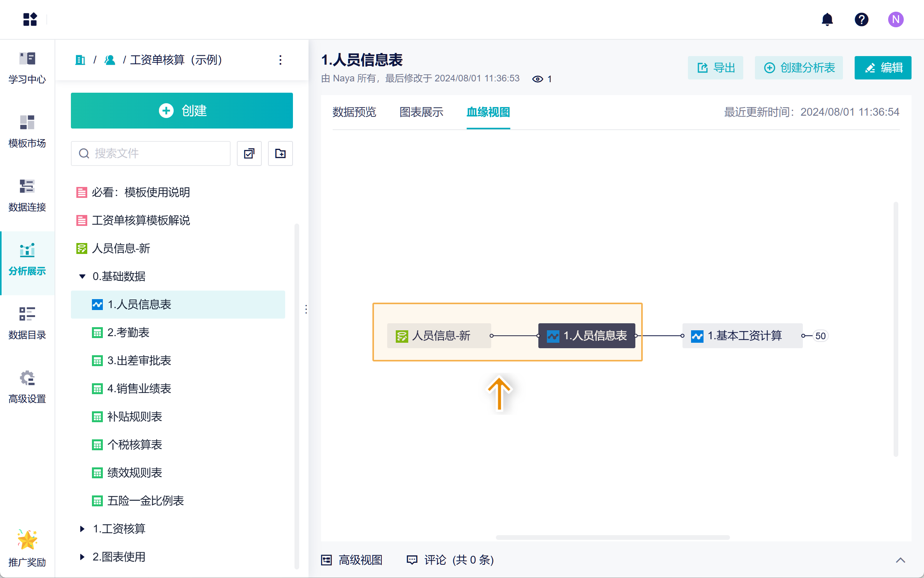Open 学习中心 in the sidebar
924x578 pixels.
[27, 68]
